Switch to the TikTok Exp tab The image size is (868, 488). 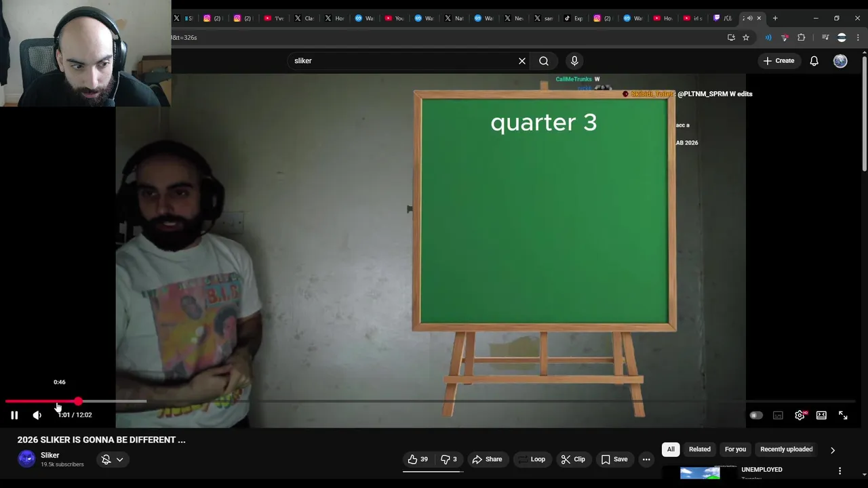click(x=573, y=18)
